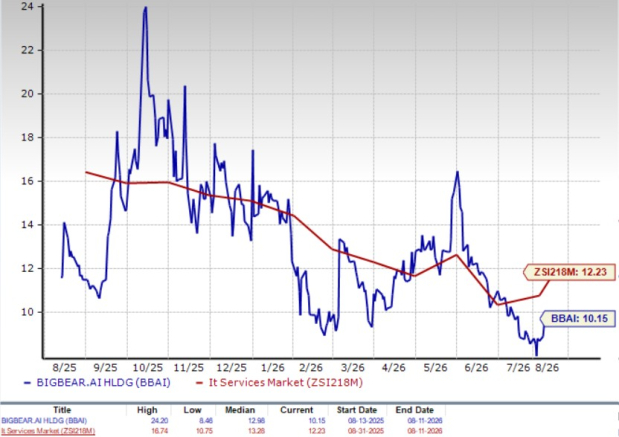Screen dimensions: 619x437
Task: Select BBAI low value 8.46
Action: (206, 421)
